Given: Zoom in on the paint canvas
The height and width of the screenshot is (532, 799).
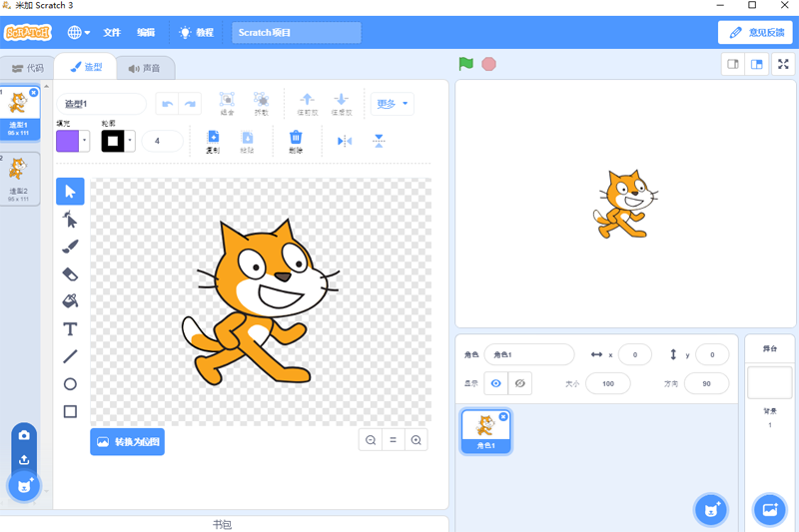Looking at the screenshot, I should tap(415, 440).
